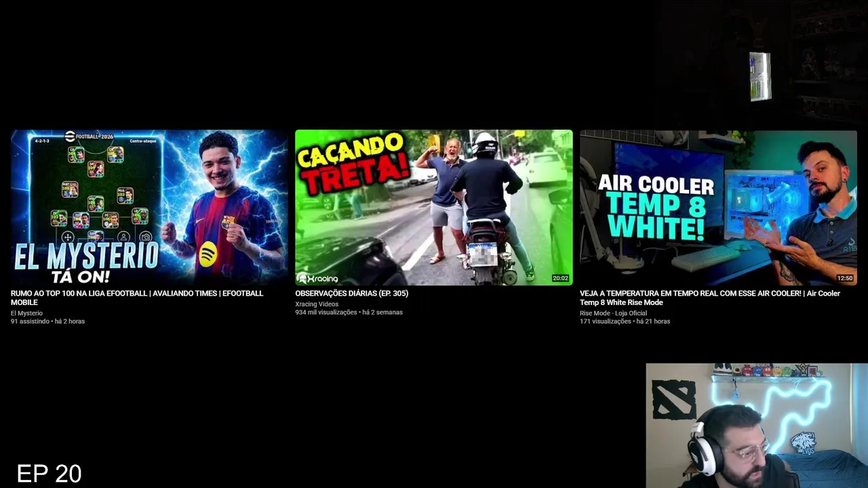Open title 'OBSERVAÇÕES DIÁRIAS (EP. 305)'

click(x=351, y=293)
